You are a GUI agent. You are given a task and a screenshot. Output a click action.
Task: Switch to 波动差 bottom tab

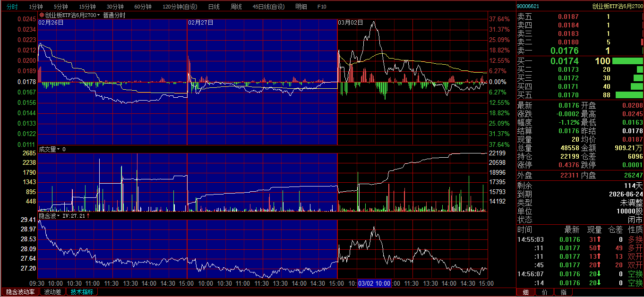(x=53, y=292)
